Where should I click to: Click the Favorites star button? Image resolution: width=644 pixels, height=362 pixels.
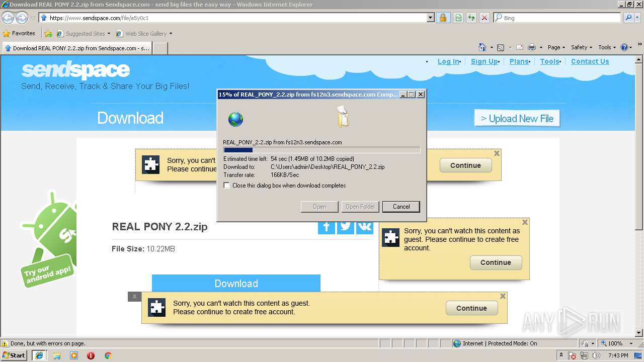point(19,33)
